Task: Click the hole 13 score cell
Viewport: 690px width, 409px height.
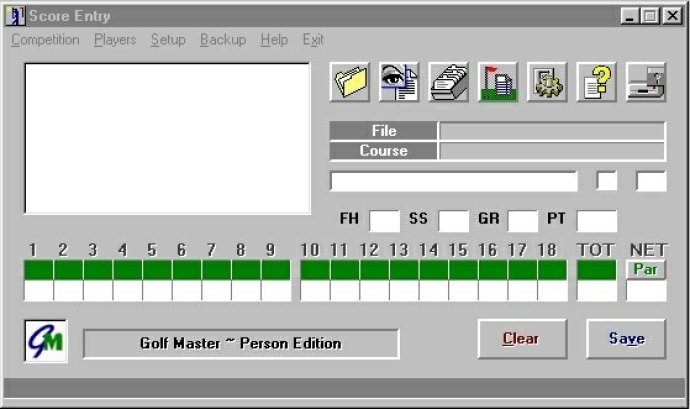Action: coord(404,291)
